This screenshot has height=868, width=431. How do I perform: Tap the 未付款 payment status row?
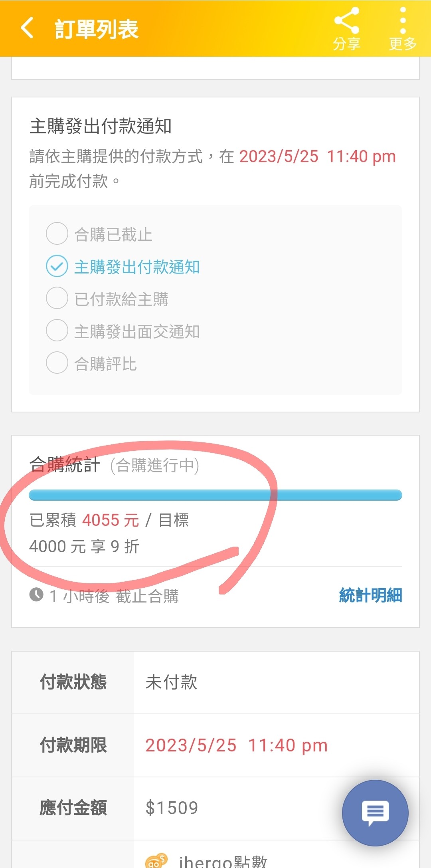215,683
